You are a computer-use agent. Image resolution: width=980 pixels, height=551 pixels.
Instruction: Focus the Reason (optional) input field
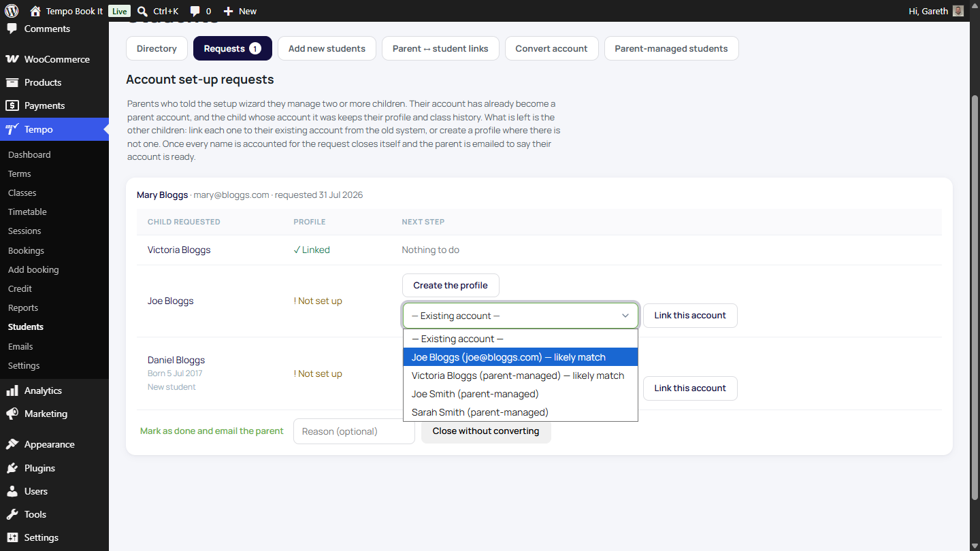click(354, 431)
